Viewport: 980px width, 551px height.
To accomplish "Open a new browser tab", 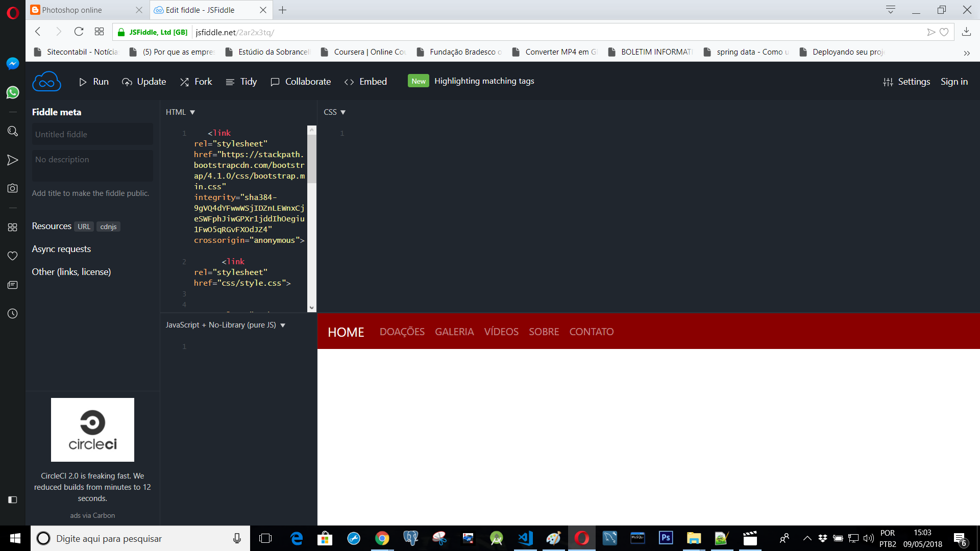I will (282, 10).
